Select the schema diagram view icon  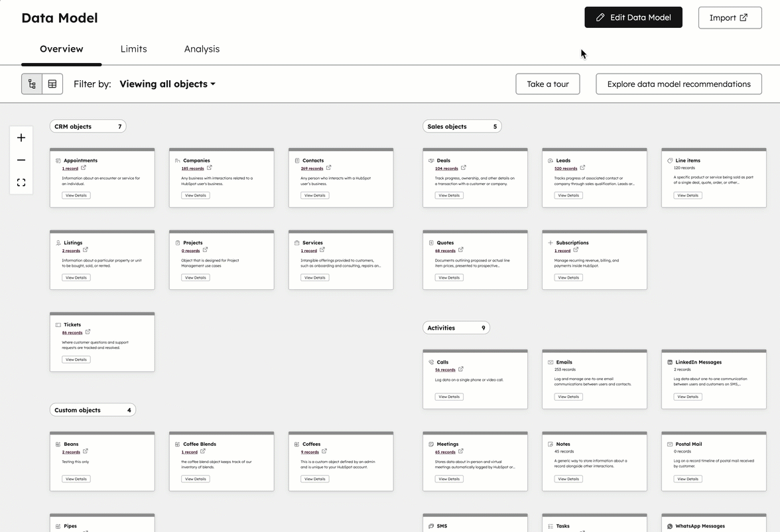32,84
